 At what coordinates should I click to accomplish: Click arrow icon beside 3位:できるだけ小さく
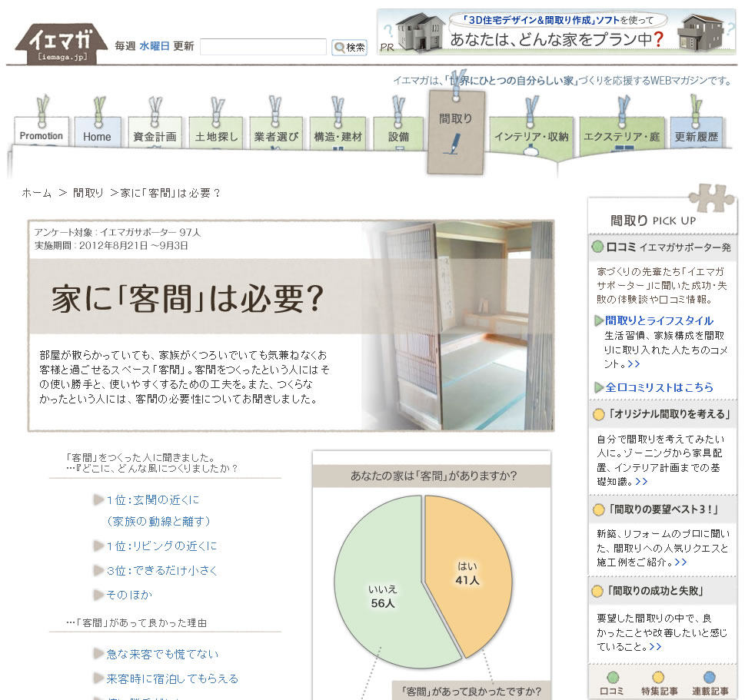click(x=98, y=570)
